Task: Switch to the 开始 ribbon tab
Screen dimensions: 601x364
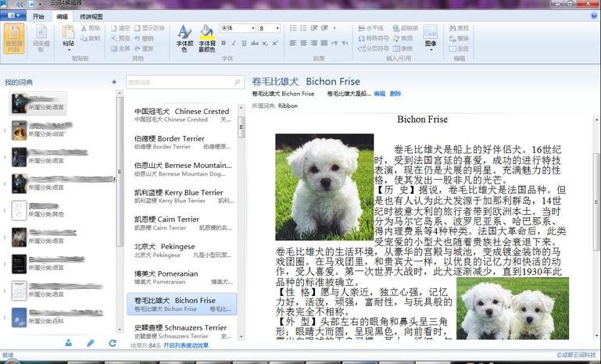Action: tap(38, 16)
